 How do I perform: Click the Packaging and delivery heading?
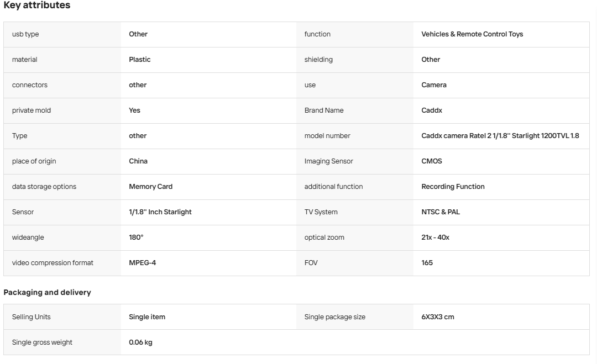47,293
